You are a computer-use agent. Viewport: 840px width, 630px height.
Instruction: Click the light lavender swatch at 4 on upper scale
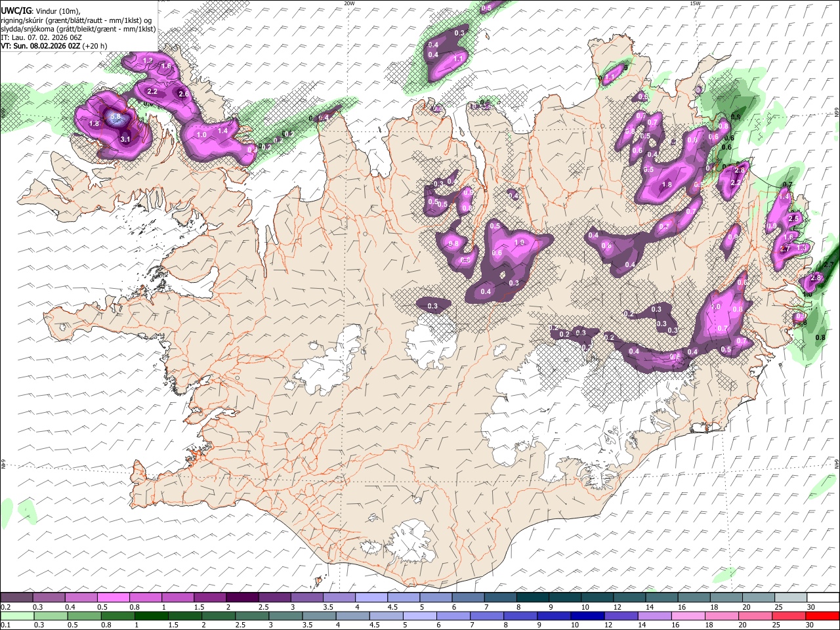[371, 597]
